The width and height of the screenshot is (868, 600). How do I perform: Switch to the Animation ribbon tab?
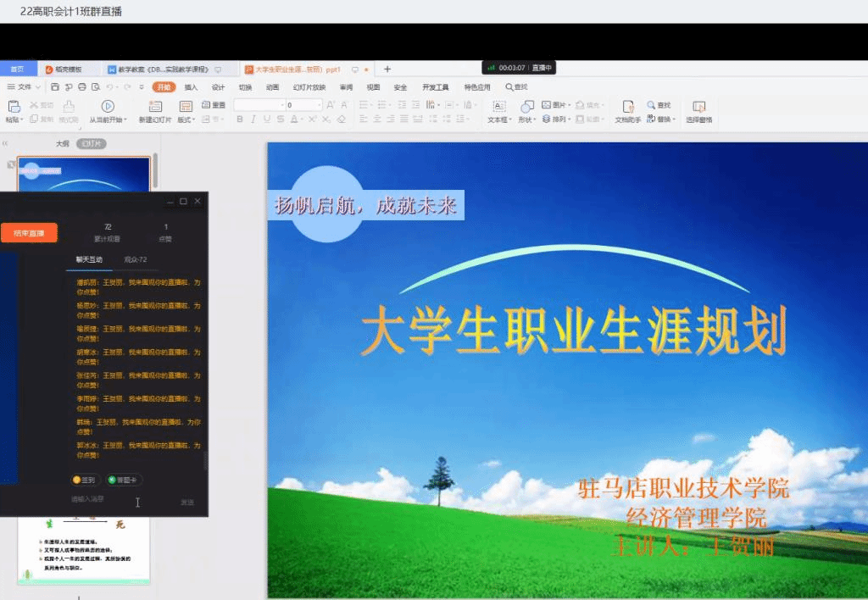pos(272,87)
